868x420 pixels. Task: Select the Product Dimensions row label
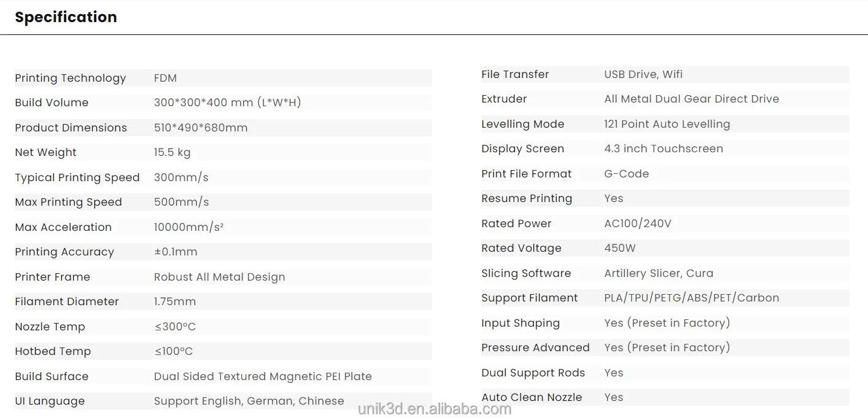pyautogui.click(x=71, y=128)
